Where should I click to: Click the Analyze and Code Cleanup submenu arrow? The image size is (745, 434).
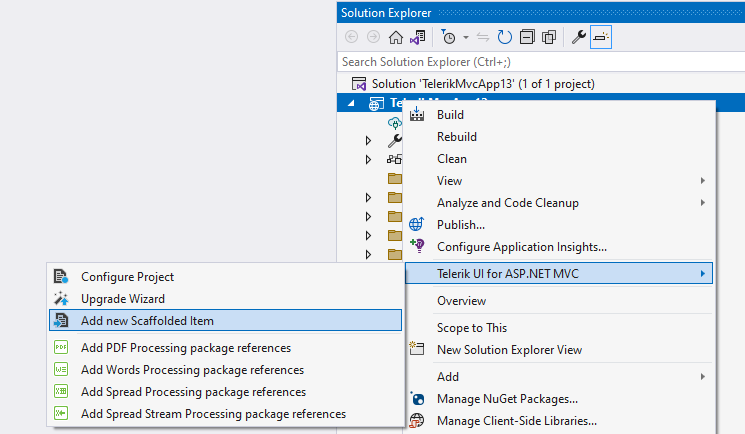pyautogui.click(x=702, y=203)
